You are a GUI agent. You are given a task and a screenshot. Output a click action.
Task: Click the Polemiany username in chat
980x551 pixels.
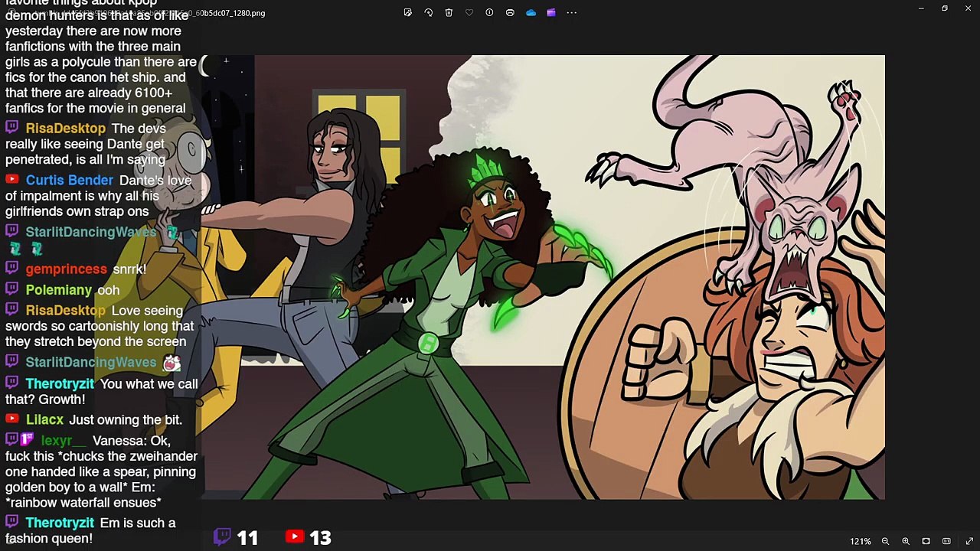pyautogui.click(x=58, y=289)
